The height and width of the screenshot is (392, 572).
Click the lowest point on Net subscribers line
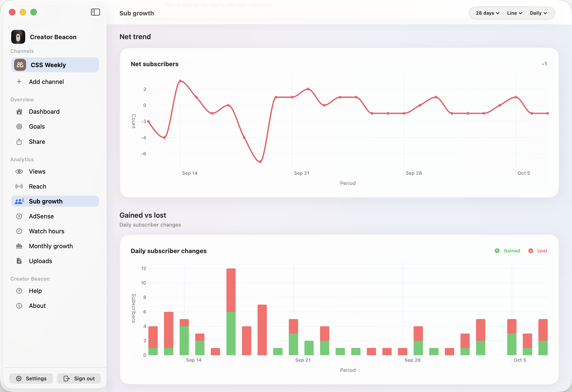[260, 162]
